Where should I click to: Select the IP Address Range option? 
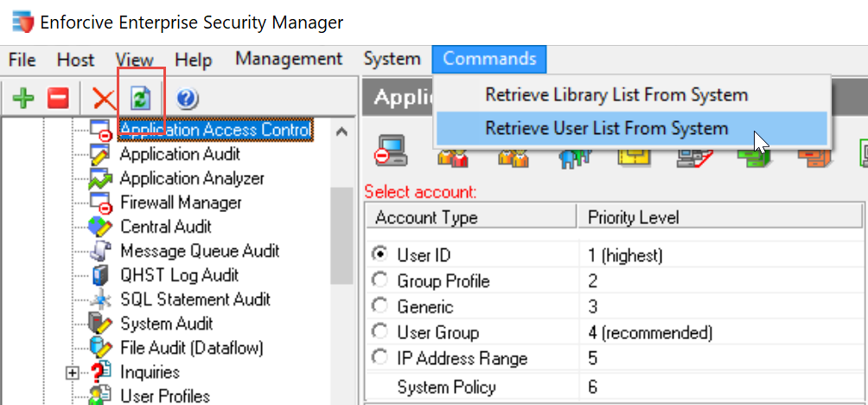pos(380,358)
